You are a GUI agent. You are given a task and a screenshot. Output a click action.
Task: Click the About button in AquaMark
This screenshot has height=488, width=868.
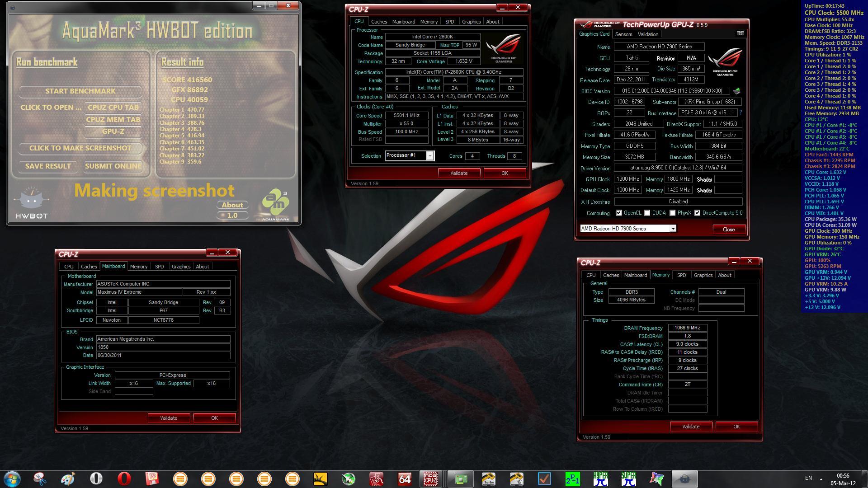pyautogui.click(x=232, y=205)
